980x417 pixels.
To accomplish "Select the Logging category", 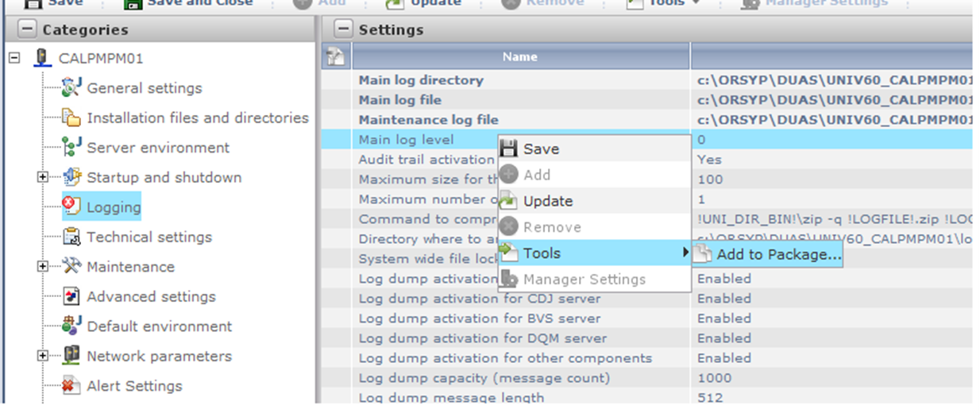I will [114, 207].
